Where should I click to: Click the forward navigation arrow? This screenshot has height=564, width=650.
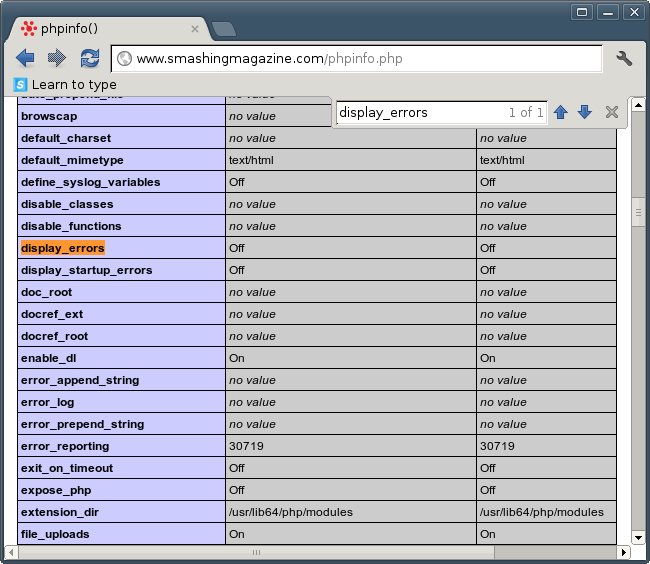57,58
